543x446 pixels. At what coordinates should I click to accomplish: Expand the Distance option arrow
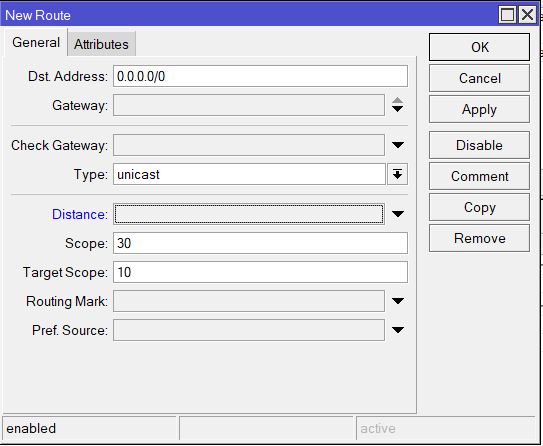click(398, 214)
